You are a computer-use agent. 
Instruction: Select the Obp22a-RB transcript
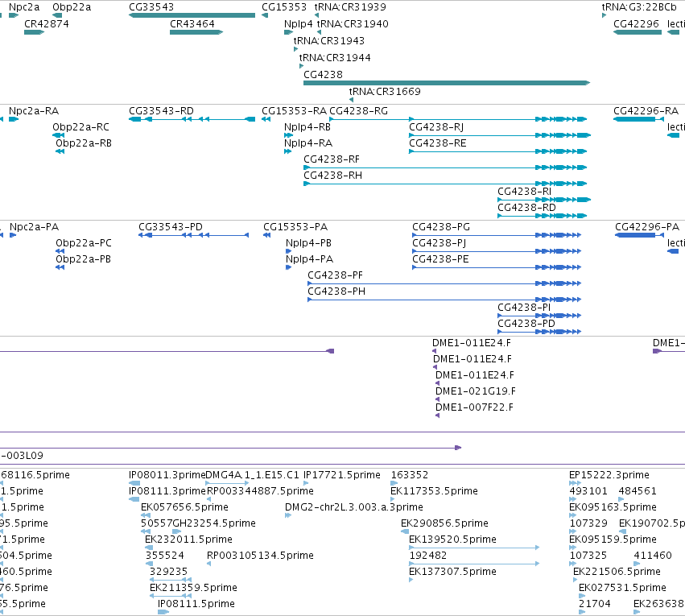(x=60, y=151)
